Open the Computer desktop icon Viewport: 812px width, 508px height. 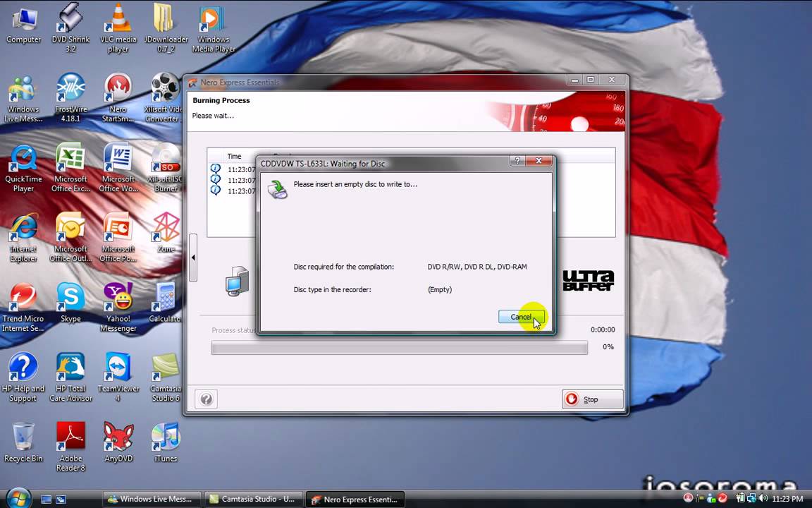23,26
